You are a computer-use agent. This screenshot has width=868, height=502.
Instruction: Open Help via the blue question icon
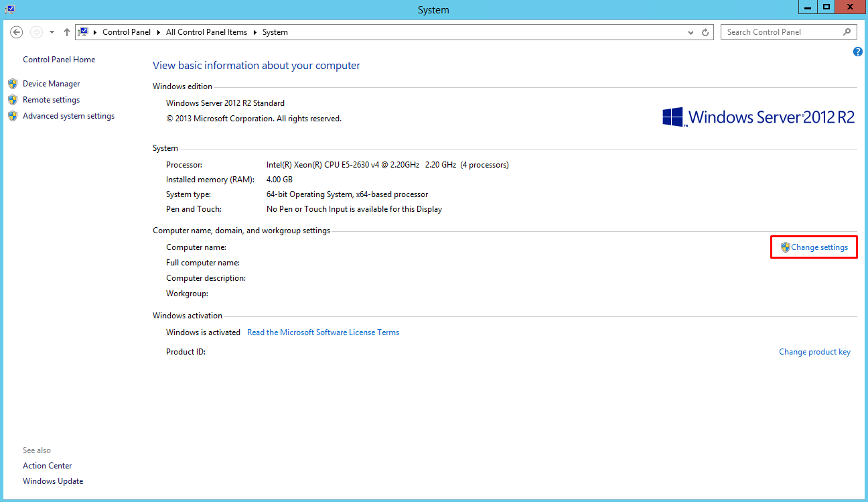click(x=858, y=52)
